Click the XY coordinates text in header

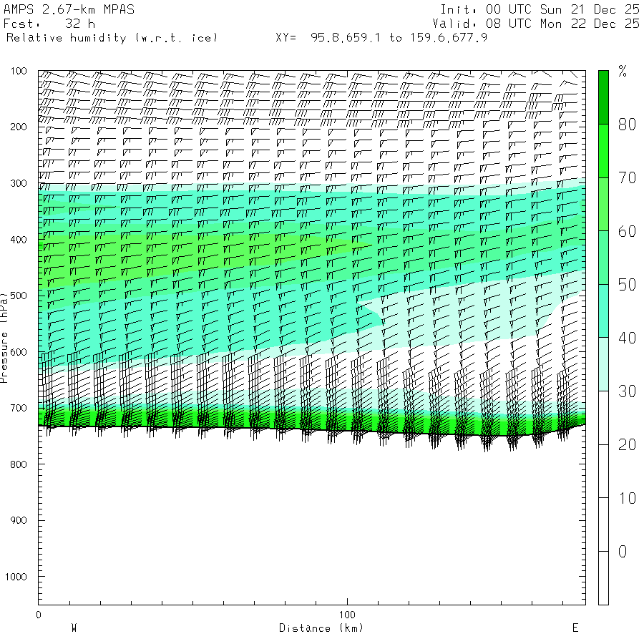381,37
